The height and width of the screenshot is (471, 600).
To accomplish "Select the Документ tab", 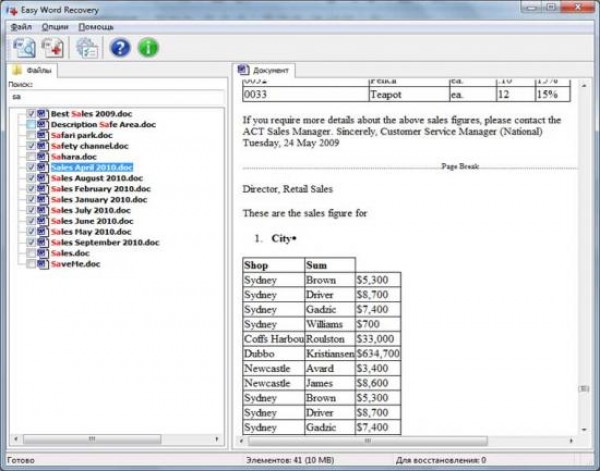I will [x=266, y=71].
